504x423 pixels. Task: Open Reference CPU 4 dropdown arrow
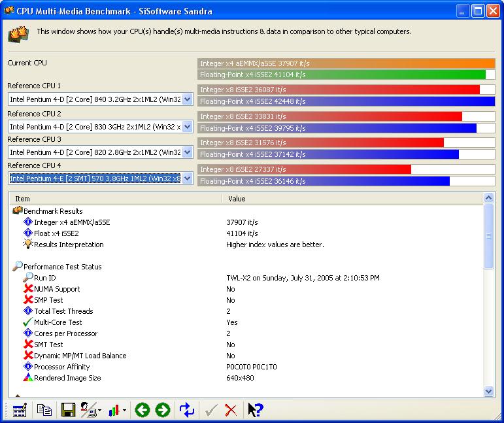(188, 178)
